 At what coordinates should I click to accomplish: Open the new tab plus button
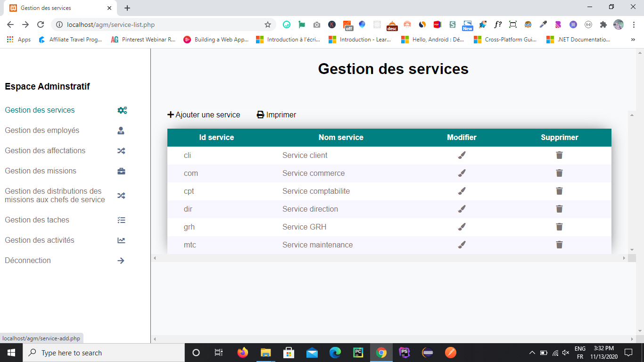click(x=127, y=8)
